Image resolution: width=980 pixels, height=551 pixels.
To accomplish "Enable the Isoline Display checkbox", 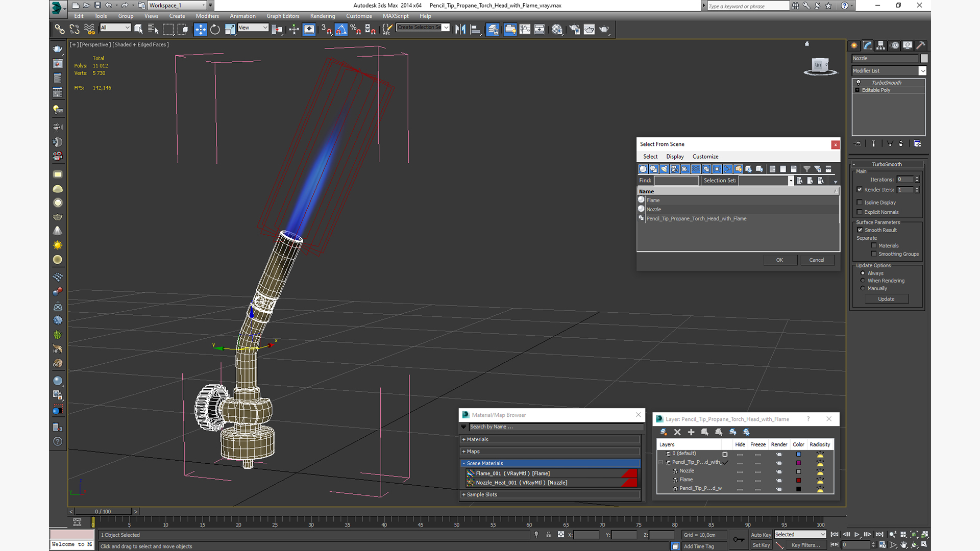I will coord(860,203).
